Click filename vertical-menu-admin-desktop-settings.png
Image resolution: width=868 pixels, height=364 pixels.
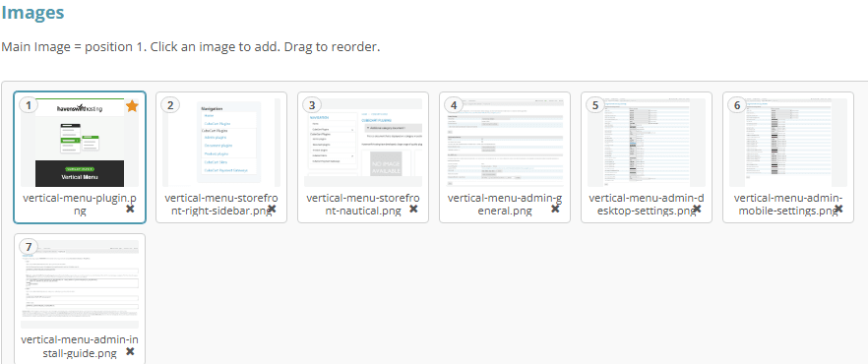tap(647, 204)
